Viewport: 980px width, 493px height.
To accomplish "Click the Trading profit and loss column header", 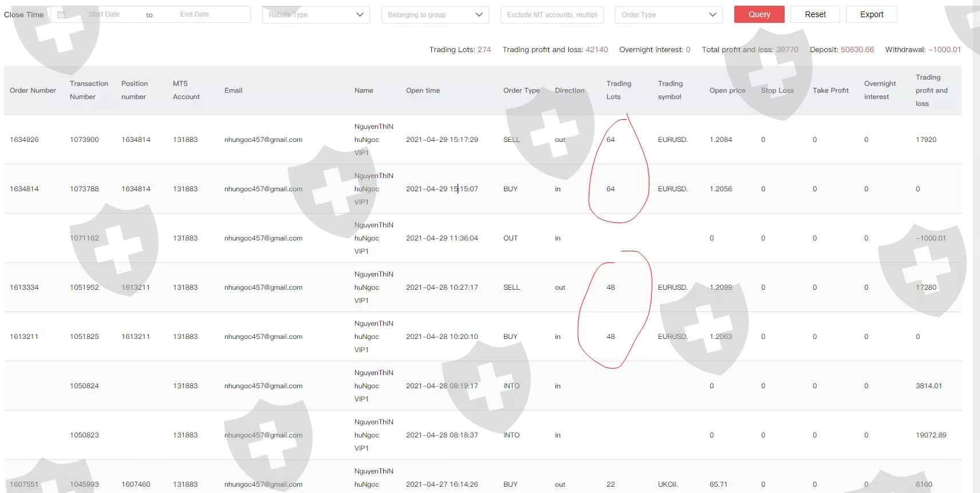I will (931, 90).
